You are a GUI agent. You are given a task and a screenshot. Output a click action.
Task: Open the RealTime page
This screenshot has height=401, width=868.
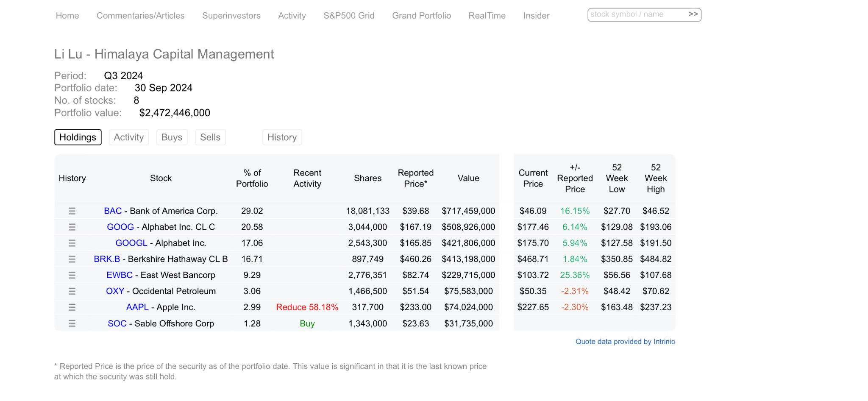487,16
